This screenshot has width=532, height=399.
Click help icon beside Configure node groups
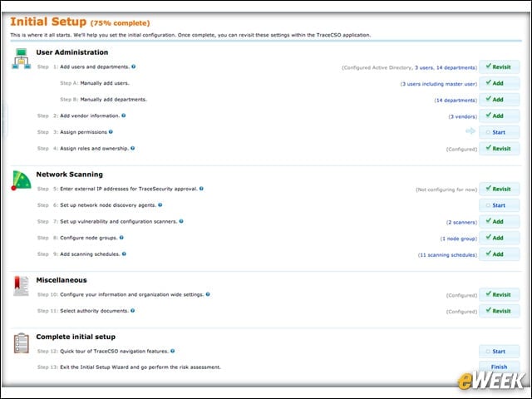coord(121,237)
